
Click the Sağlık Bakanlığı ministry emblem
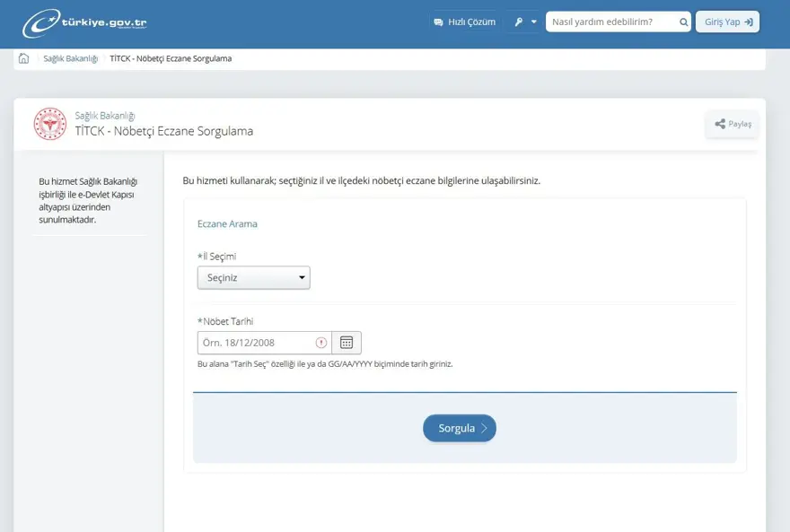pos(51,123)
